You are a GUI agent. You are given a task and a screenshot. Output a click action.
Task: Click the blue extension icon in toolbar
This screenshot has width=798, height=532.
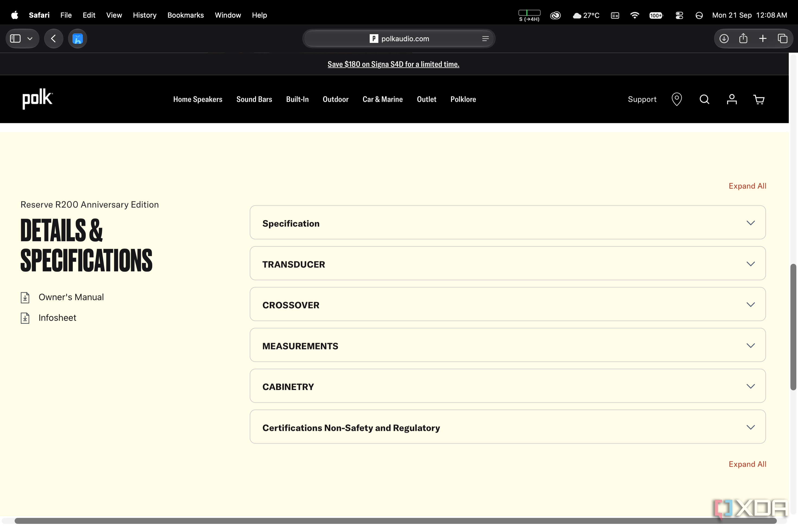(x=78, y=39)
